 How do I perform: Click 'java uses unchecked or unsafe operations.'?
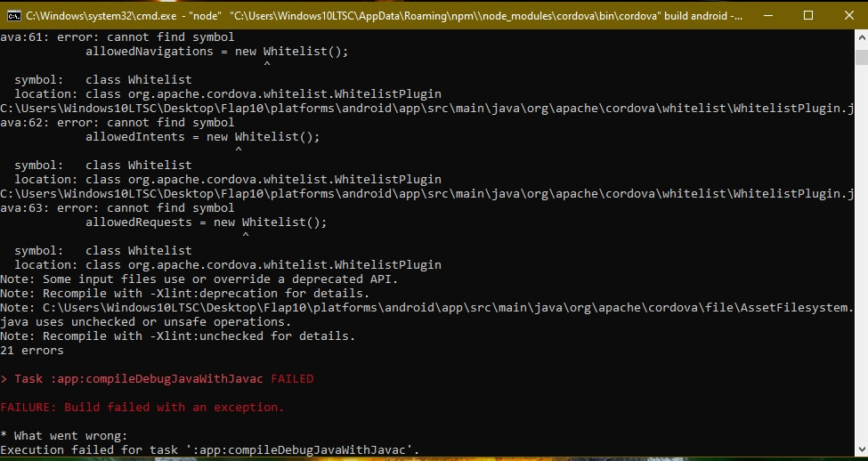(x=146, y=322)
